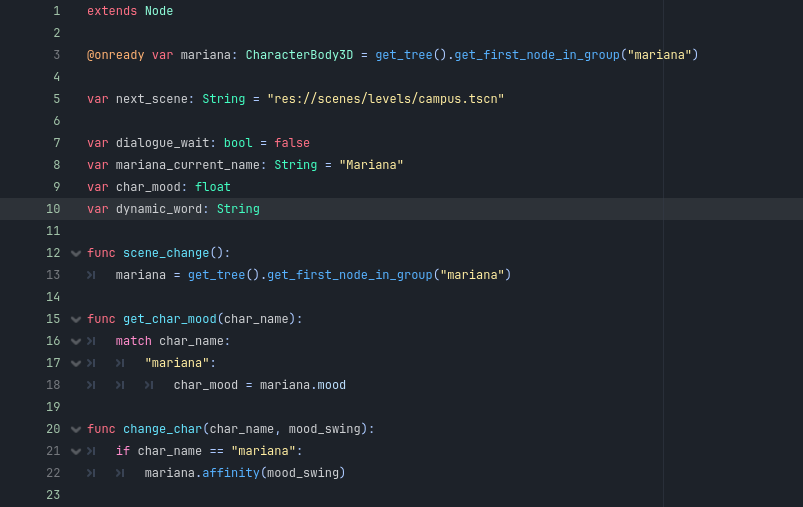
Task: Click the CharacterBody3D type on line 3
Action: (299, 55)
